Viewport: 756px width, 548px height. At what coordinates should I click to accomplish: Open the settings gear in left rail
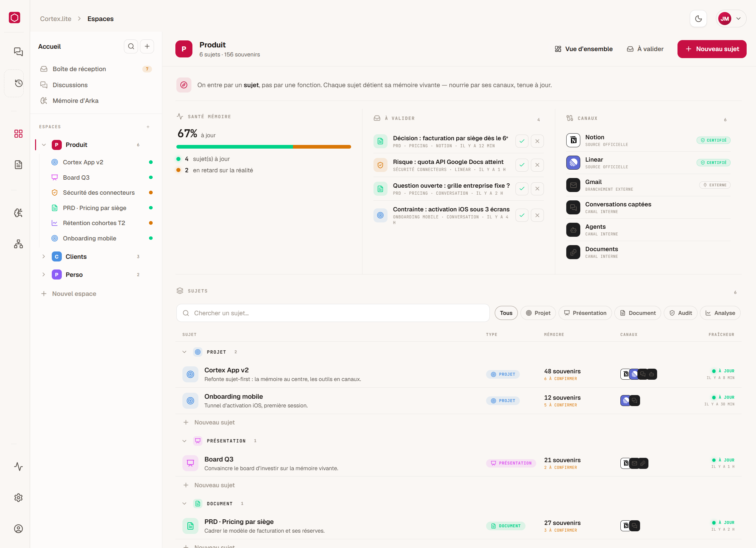[18, 498]
